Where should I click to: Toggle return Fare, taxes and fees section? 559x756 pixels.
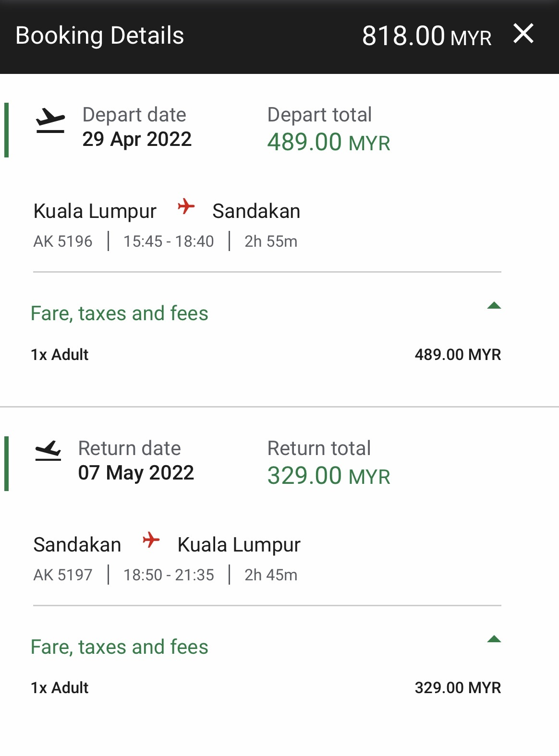click(120, 647)
